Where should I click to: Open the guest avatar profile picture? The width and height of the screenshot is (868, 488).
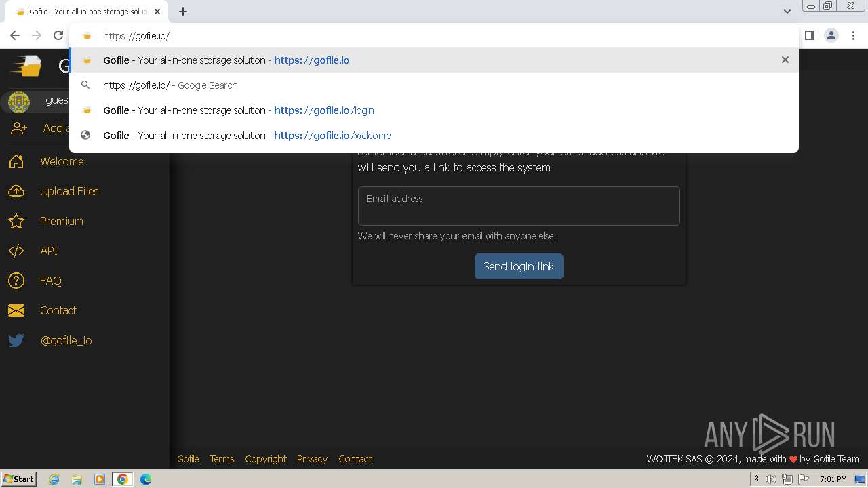pyautogui.click(x=19, y=102)
